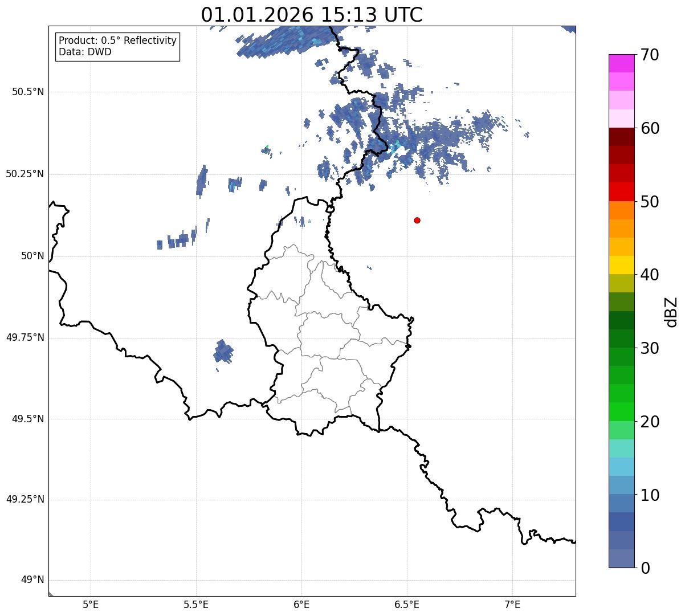This screenshot has height=616, width=685.
Task: Click the "0" colorbar tick label
Action: click(x=645, y=568)
